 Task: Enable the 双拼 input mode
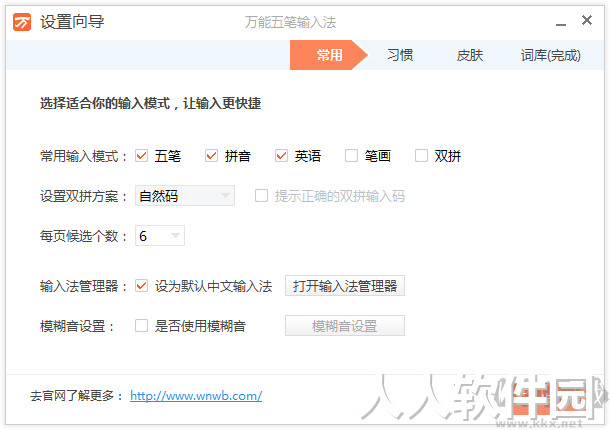421,156
